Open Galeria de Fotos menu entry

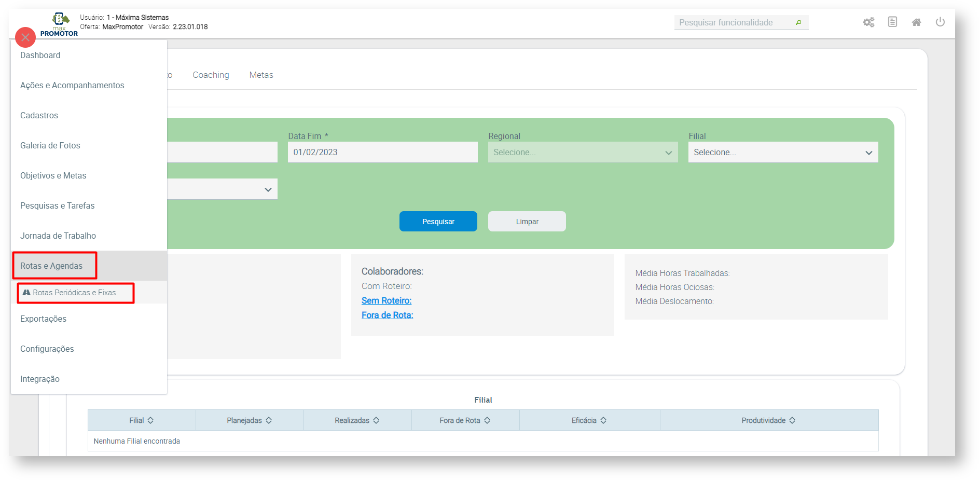(89, 145)
